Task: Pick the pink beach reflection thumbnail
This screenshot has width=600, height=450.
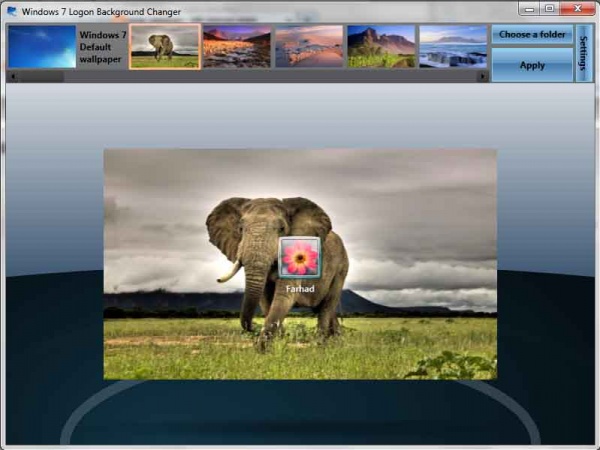Action: tap(309, 47)
